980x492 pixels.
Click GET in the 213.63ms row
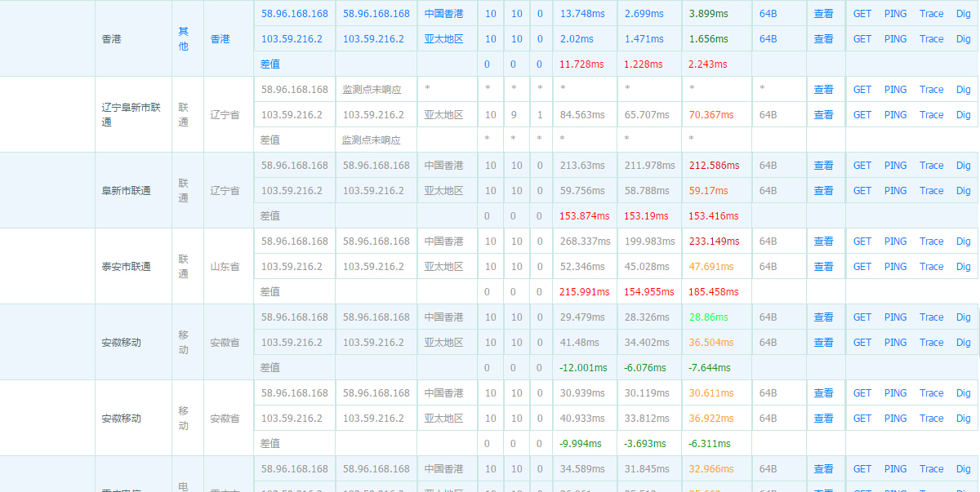[x=862, y=166]
